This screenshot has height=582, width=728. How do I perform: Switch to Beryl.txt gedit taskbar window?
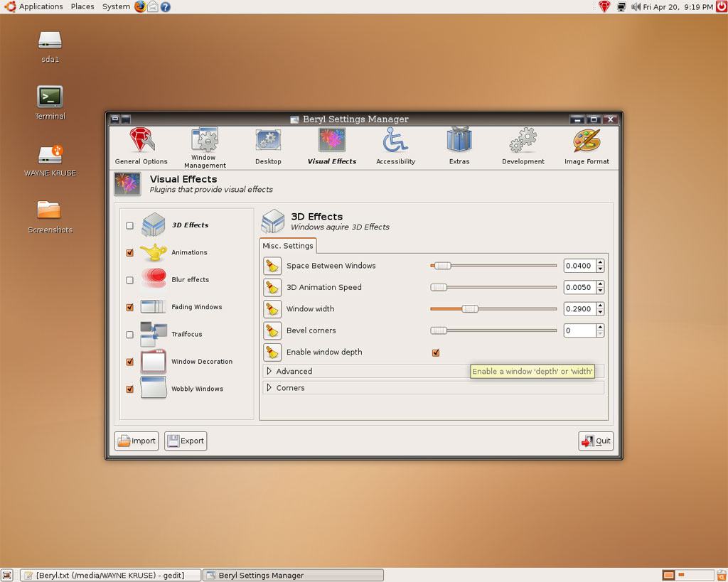110,576
